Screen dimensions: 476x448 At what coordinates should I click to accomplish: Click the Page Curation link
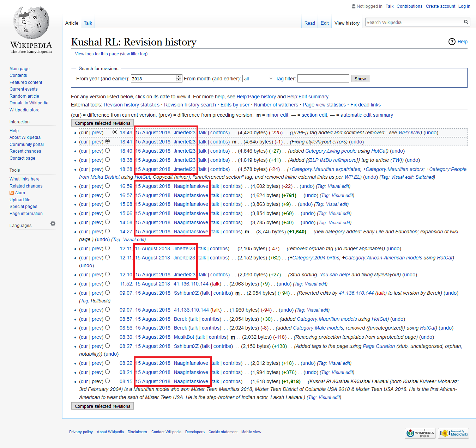(379, 346)
